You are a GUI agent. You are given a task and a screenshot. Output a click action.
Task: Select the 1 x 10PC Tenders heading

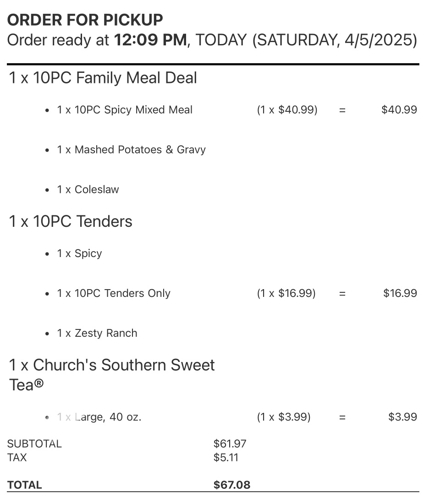click(71, 221)
